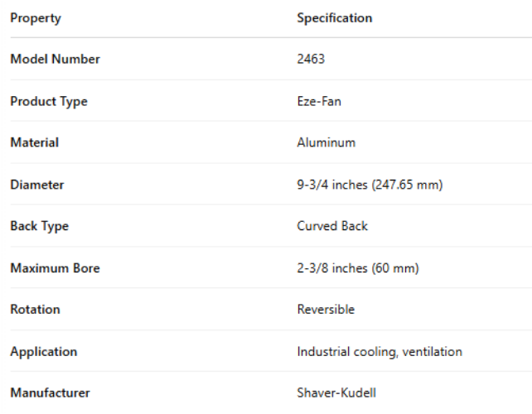
Task: Click the 2-3/8 inches bore value
Action: pyautogui.click(x=358, y=268)
